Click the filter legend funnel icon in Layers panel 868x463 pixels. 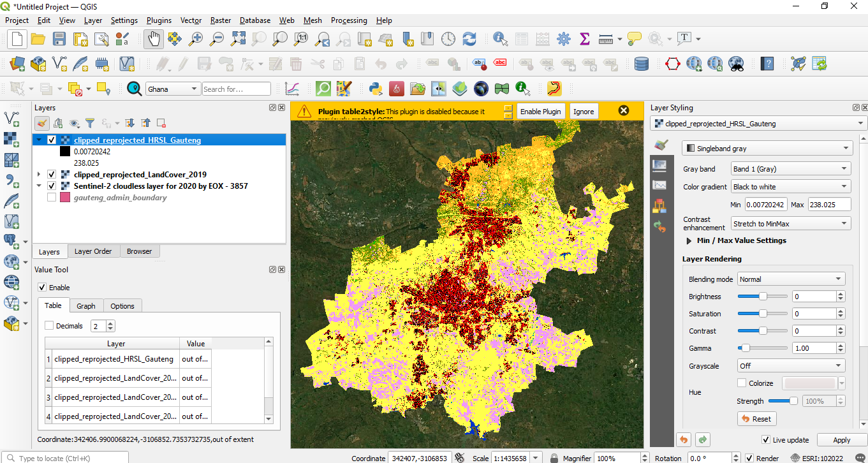coord(90,123)
